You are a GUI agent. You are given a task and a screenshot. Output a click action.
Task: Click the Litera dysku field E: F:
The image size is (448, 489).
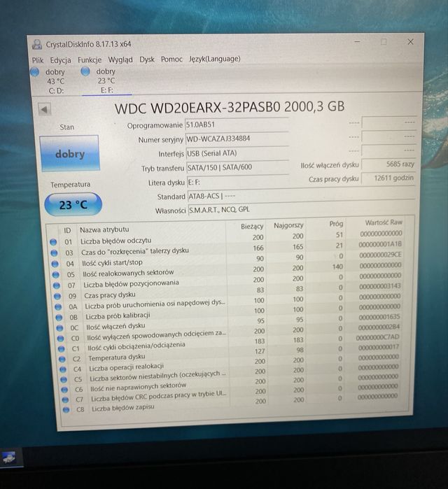click(240, 182)
